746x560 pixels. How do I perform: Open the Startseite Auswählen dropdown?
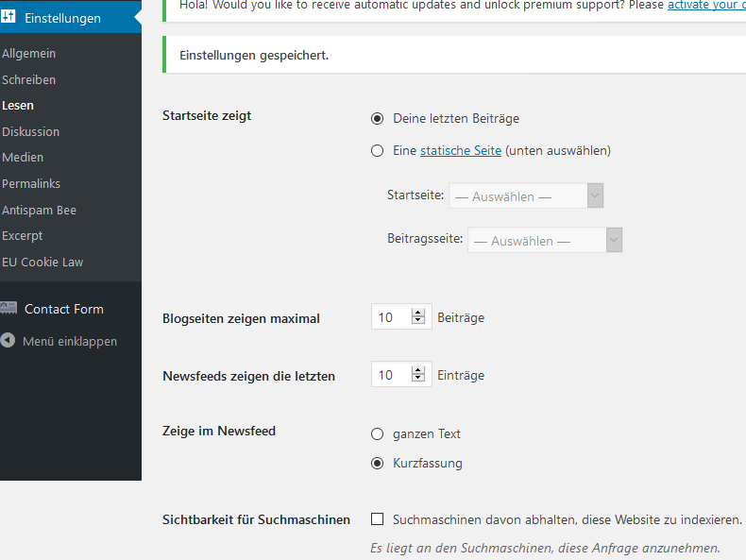[x=526, y=195]
